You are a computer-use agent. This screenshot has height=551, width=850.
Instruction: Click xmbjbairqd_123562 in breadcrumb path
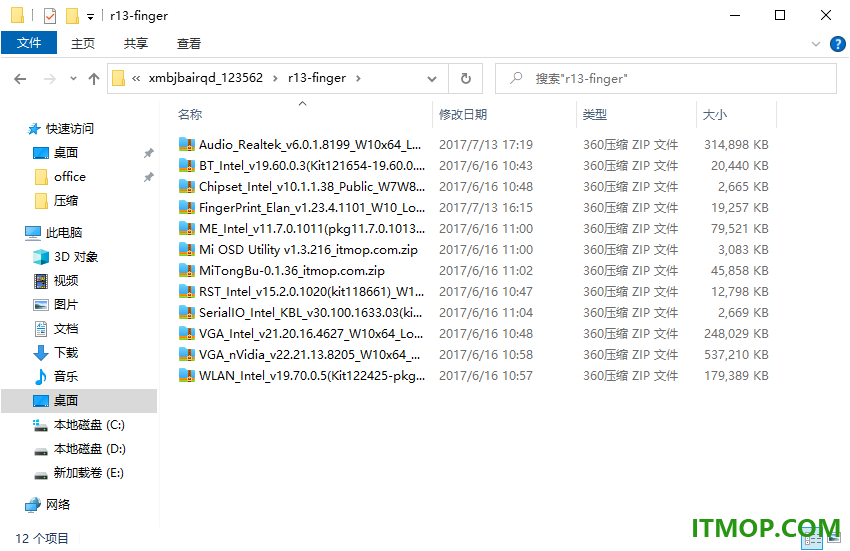pos(205,78)
